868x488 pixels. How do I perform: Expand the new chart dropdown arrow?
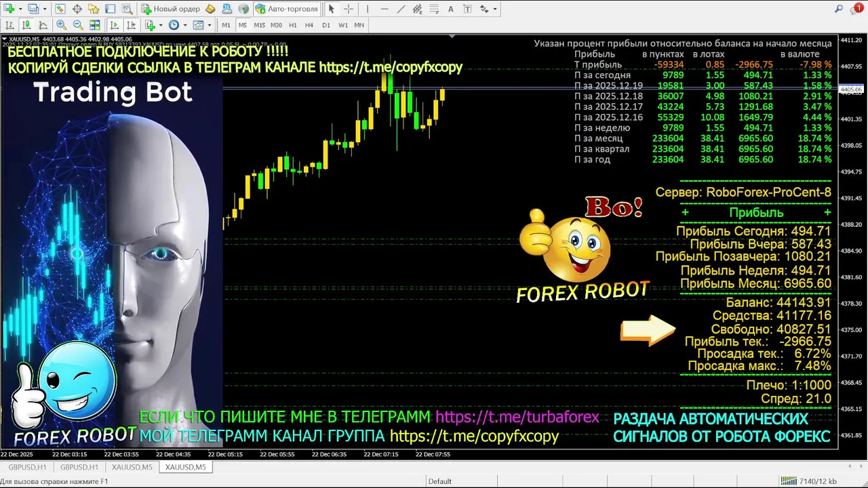[x=20, y=9]
